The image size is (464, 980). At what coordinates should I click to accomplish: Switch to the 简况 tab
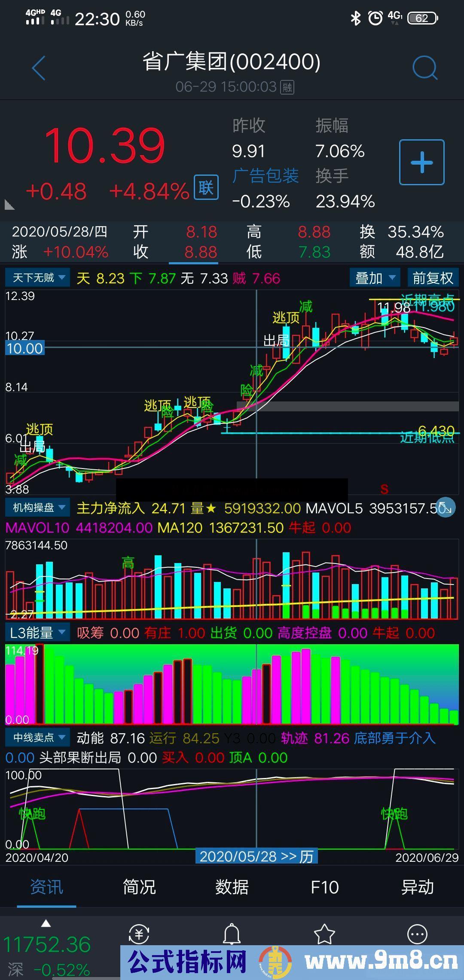click(x=139, y=887)
